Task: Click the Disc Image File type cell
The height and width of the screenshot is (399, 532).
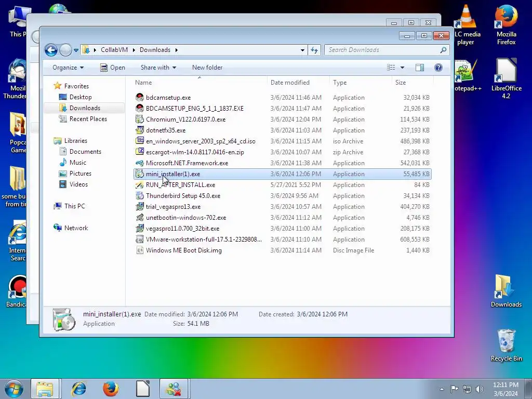Action: [353, 250]
